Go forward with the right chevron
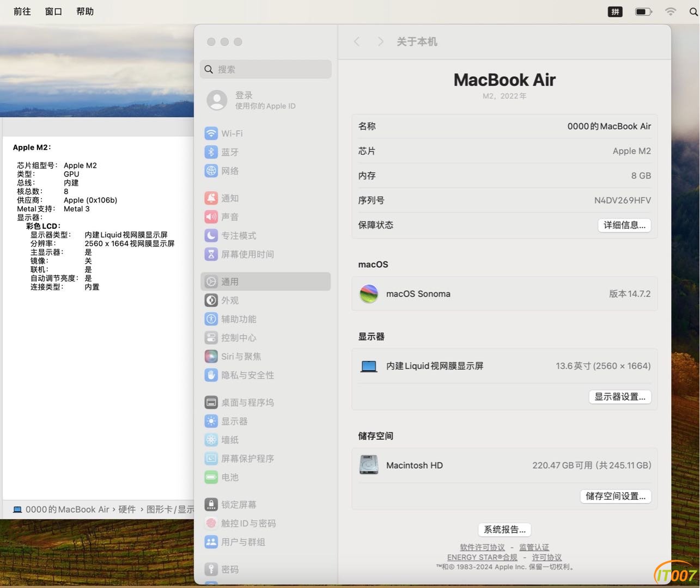This screenshot has height=588, width=700. 380,41
